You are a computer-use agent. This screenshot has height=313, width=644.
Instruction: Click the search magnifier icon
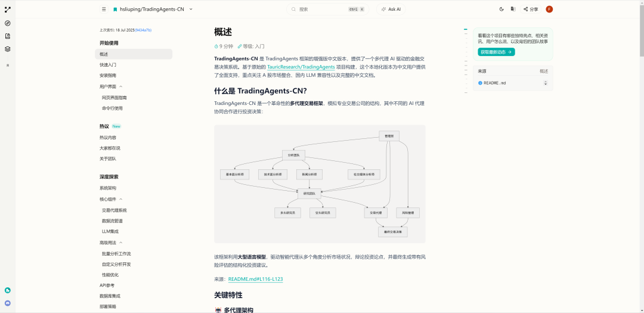tap(293, 9)
